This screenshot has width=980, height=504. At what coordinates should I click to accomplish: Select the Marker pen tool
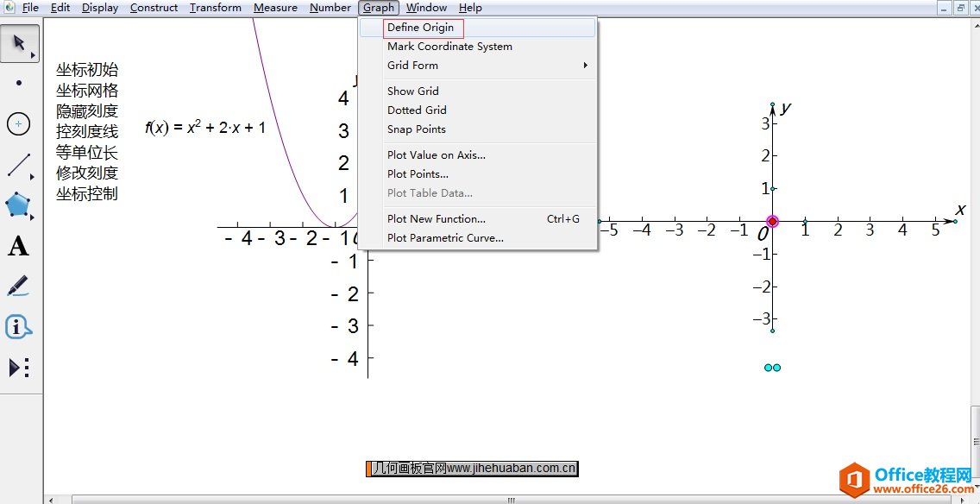(x=19, y=287)
